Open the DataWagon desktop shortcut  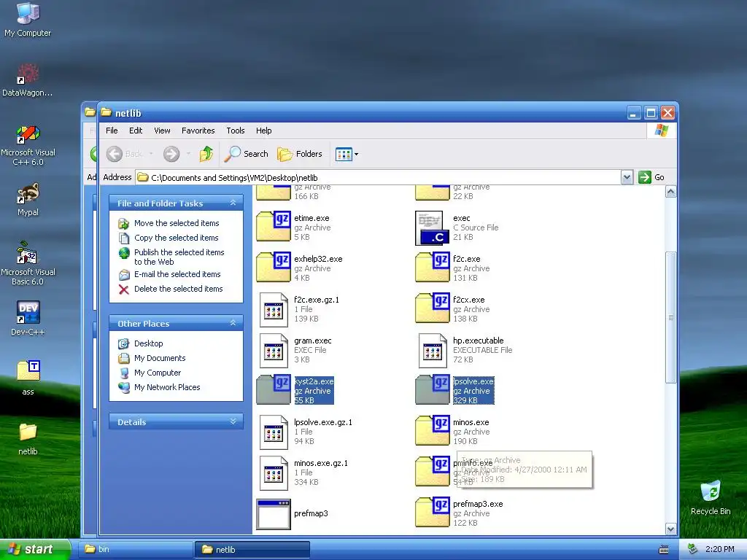click(28, 79)
